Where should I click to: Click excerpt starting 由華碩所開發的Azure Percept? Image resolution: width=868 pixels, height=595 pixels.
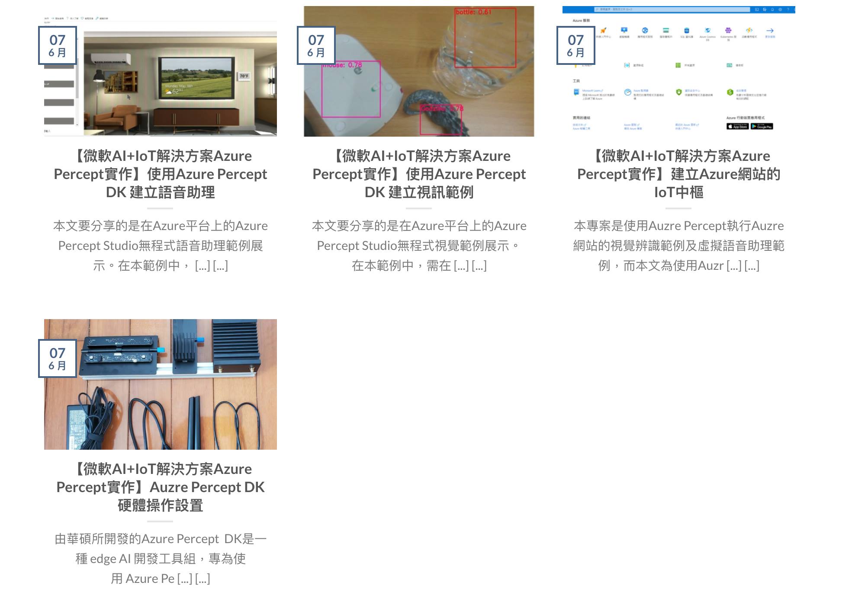click(161, 559)
